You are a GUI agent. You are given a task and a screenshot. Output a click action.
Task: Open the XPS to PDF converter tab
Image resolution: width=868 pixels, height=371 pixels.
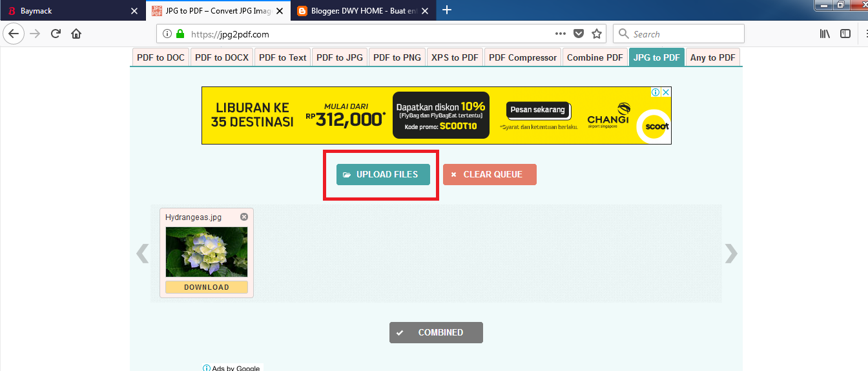tap(455, 57)
